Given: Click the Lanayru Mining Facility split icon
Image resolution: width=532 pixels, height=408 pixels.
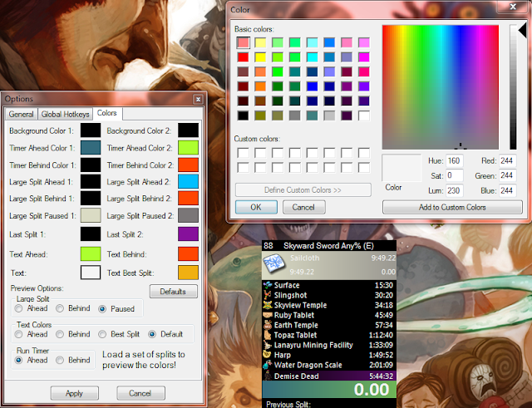Looking at the screenshot, I should click(x=268, y=345).
